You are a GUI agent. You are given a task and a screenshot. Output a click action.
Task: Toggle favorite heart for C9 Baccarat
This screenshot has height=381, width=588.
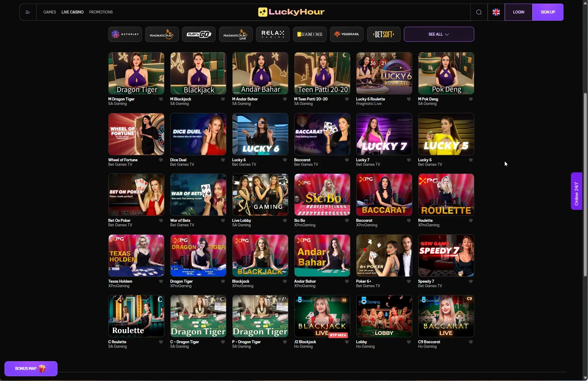click(471, 342)
